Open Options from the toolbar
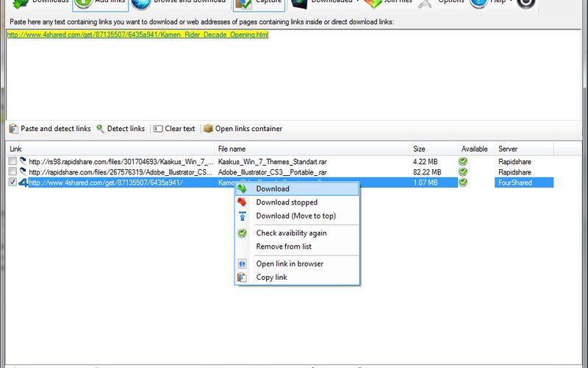588x368 pixels. (442, 3)
